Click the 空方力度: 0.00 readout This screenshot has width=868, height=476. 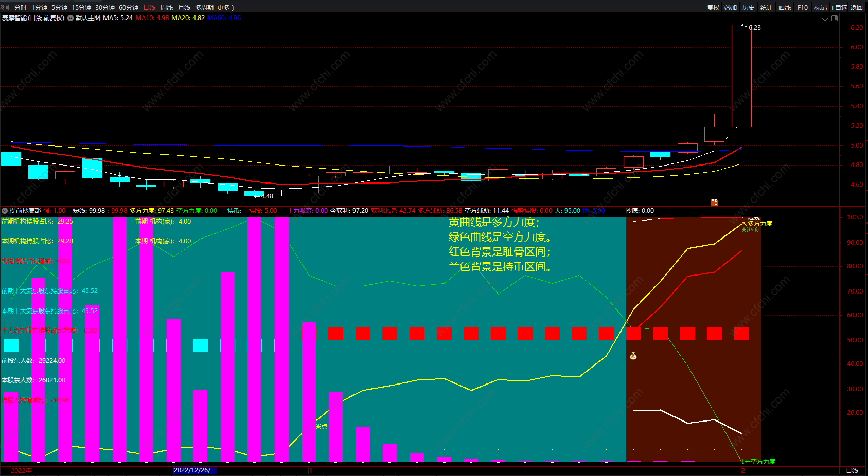[197, 211]
